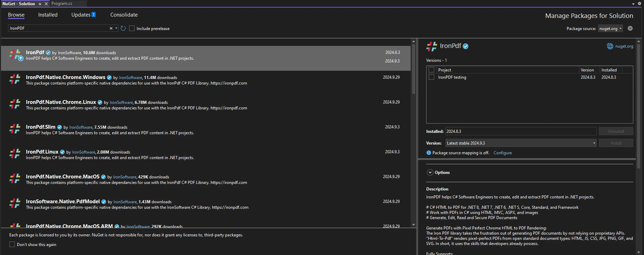Select the IronPdf.Native.Chrome.Linux package name

61,102
